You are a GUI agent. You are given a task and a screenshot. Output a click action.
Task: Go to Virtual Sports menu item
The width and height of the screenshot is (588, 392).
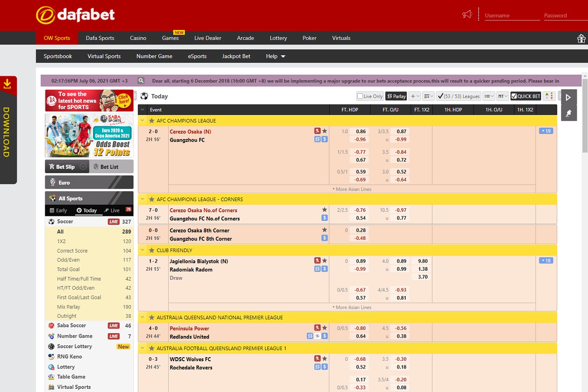click(104, 56)
